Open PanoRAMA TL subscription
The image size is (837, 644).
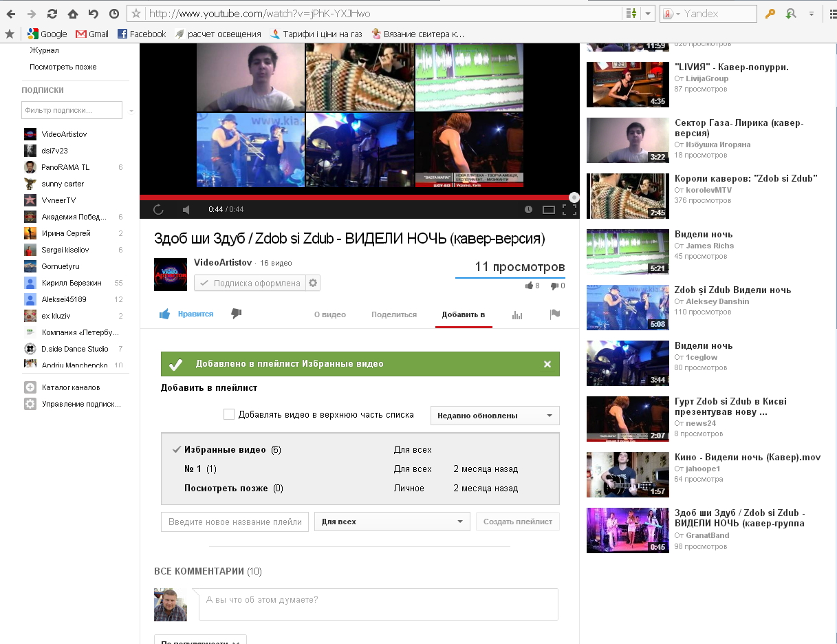tap(65, 167)
